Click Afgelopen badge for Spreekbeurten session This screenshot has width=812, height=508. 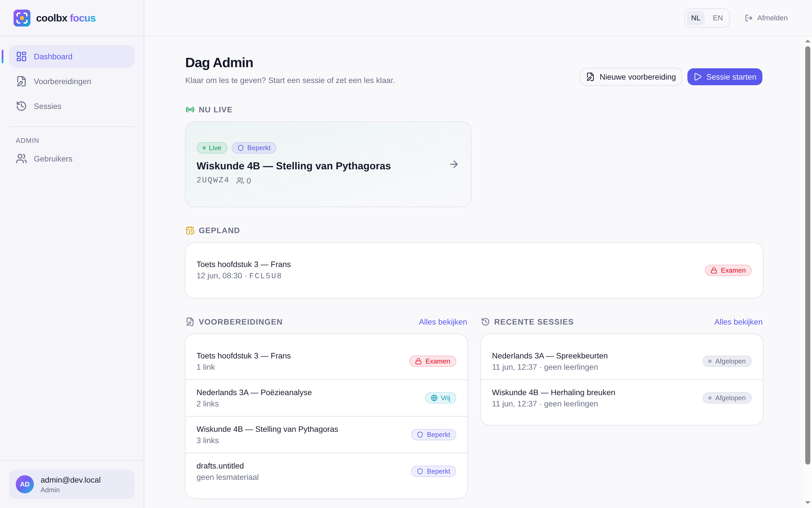[x=727, y=361]
